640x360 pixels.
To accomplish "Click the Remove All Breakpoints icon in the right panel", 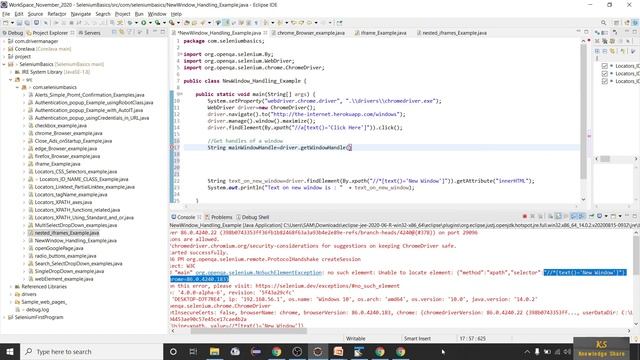I will click(x=605, y=40).
